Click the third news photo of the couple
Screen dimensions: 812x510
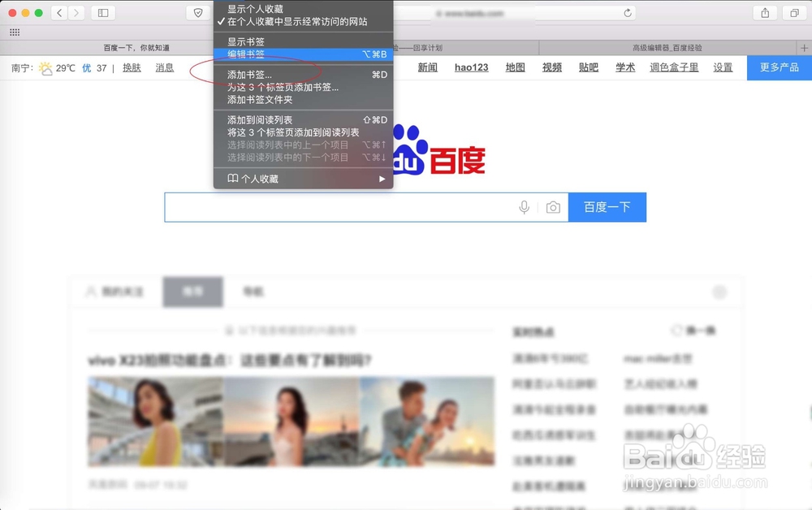click(x=427, y=421)
